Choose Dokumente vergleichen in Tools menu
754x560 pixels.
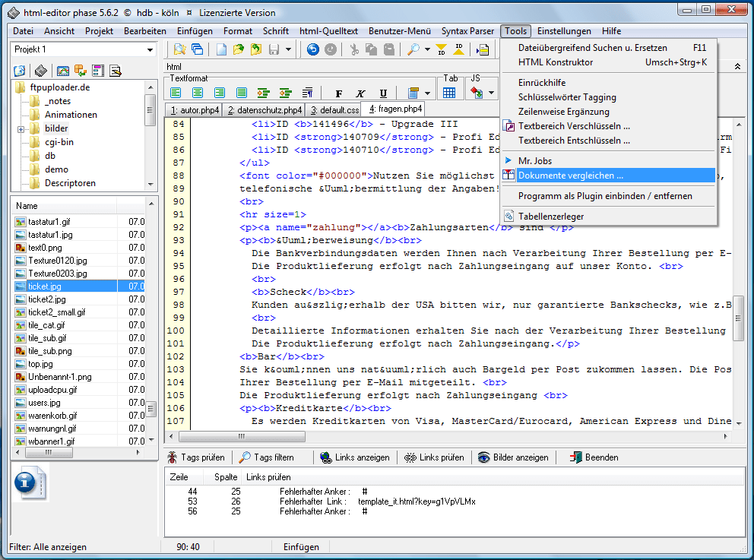[608, 176]
